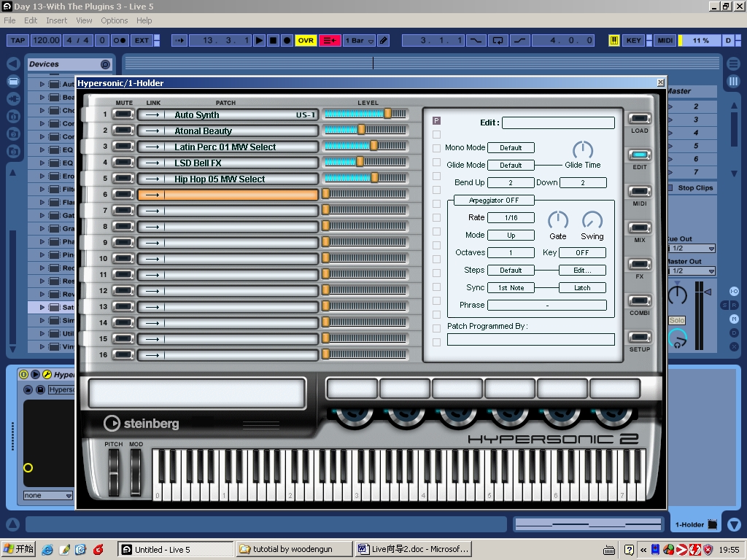Click the arpeggiator Gate knob

point(558,220)
